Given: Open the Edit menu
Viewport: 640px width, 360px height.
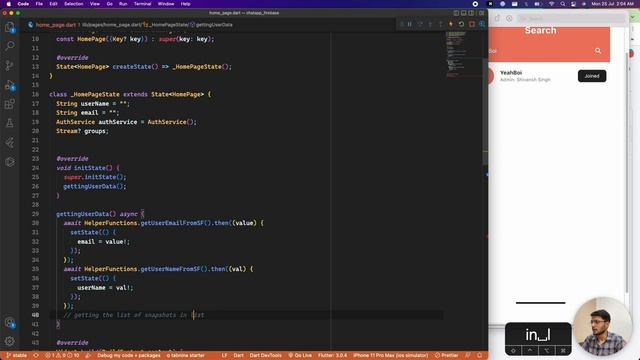Looking at the screenshot, I should [x=53, y=4].
